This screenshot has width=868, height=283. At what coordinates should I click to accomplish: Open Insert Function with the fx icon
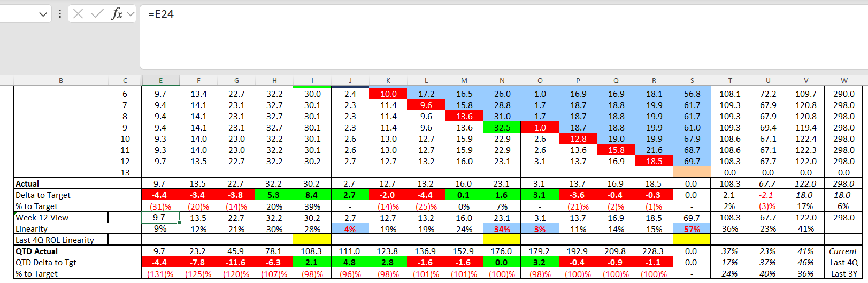pos(117,14)
